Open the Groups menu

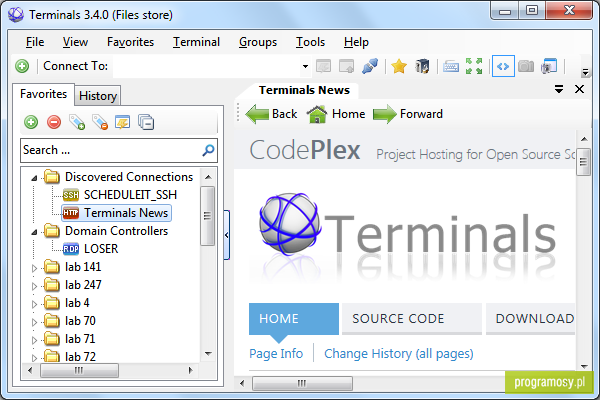point(258,42)
